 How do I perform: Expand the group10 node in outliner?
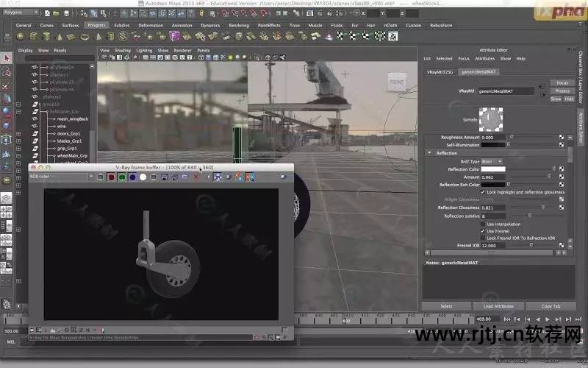18,104
